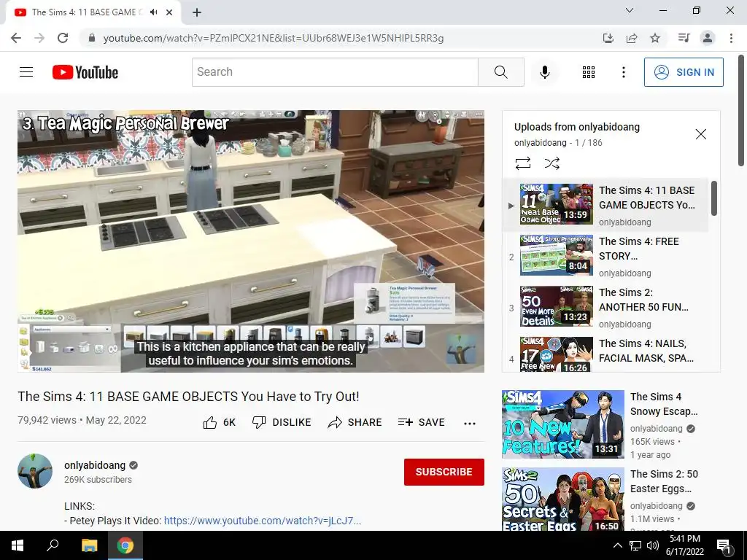The width and height of the screenshot is (747, 560).
Task: Open Chrome profile avatar menu
Action: [x=708, y=38]
